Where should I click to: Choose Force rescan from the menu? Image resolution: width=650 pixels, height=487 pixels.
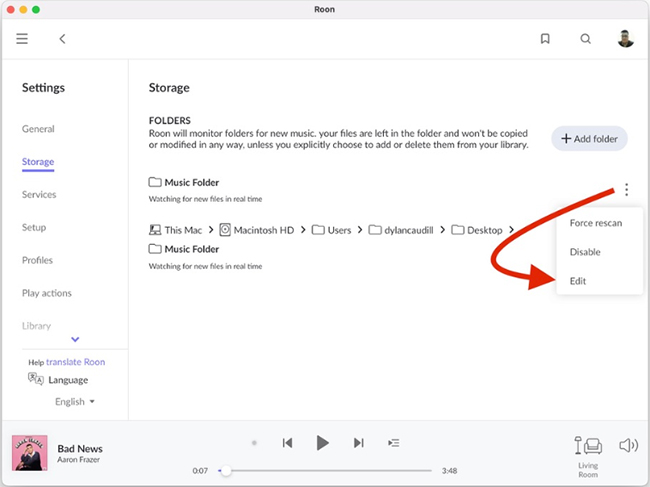(596, 223)
